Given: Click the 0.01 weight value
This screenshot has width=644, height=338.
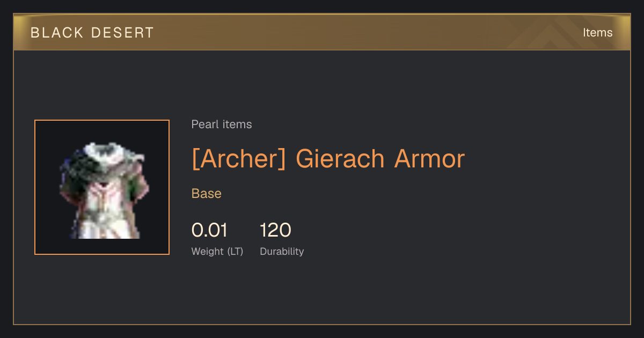Looking at the screenshot, I should 209,230.
